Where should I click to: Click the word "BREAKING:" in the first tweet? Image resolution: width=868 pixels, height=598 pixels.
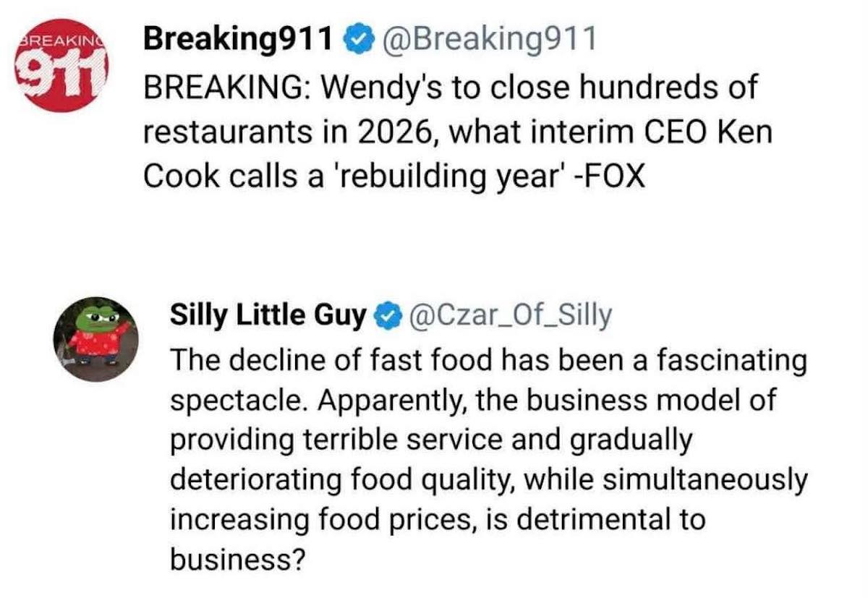[227, 88]
